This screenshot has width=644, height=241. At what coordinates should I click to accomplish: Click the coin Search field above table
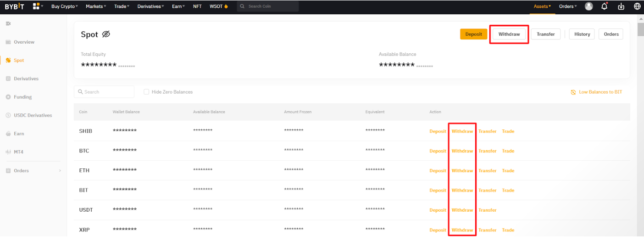(x=104, y=92)
